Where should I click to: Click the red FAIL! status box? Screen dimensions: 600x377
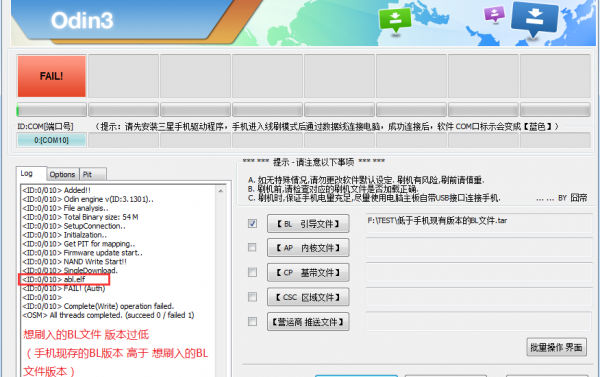point(52,76)
